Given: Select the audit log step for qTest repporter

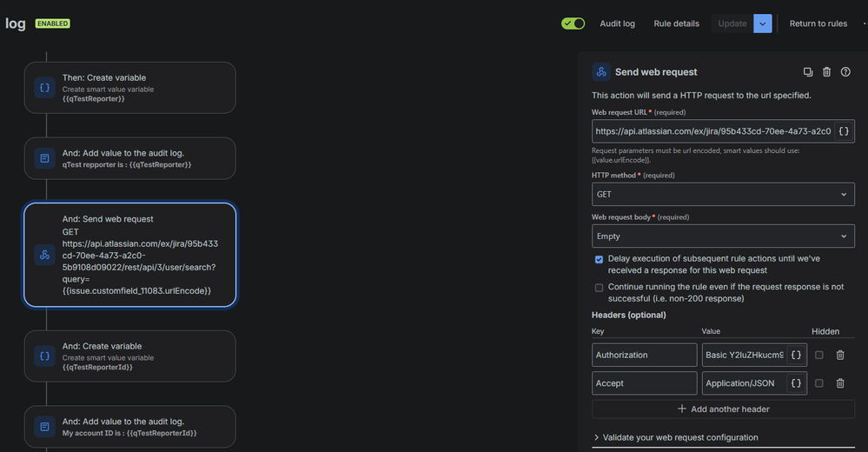Looking at the screenshot, I should (x=130, y=158).
